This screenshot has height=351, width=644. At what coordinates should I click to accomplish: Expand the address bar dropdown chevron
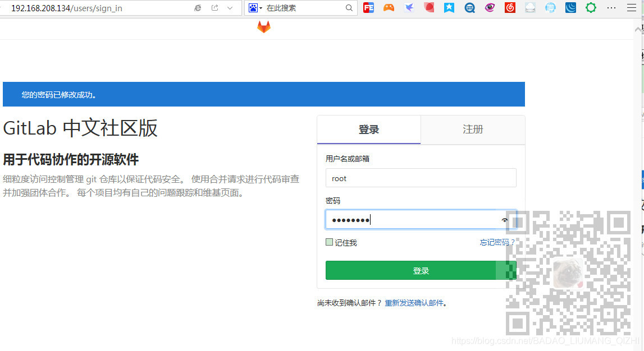[x=230, y=8]
